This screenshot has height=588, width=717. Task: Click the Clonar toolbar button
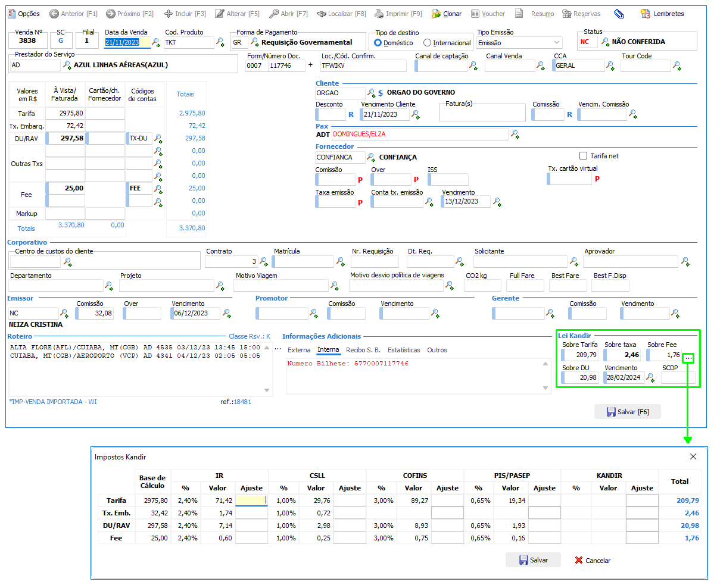(447, 14)
